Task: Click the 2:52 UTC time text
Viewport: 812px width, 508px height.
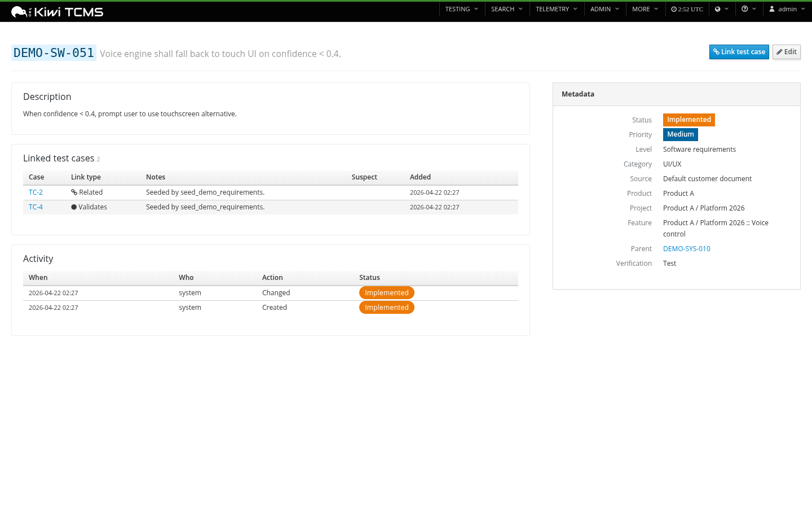Action: coord(691,10)
